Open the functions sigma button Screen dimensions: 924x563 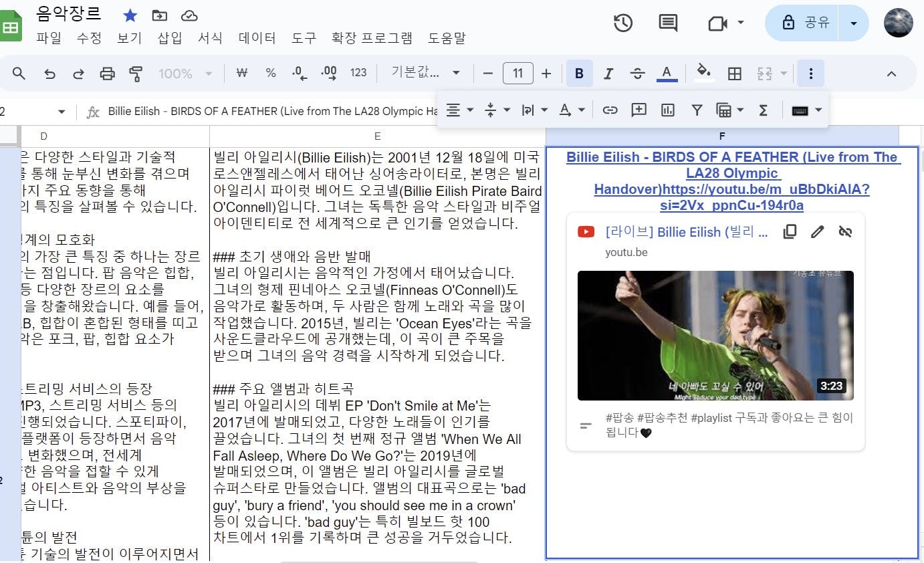click(x=763, y=110)
